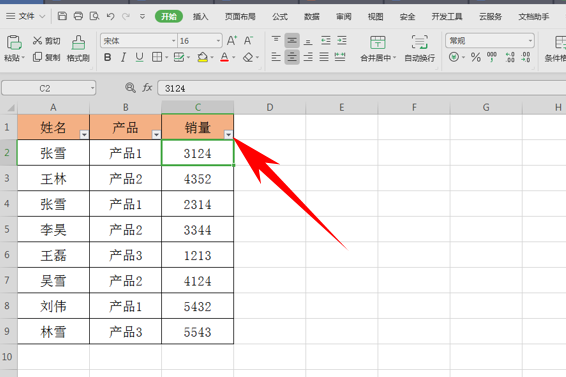Open Print Preview icon
Screen dimensions: 566x377
tap(94, 16)
